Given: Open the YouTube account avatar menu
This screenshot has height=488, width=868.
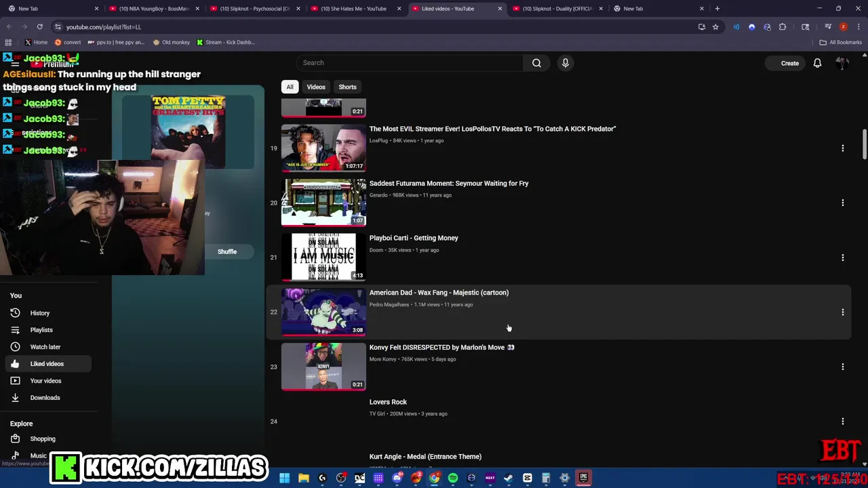Looking at the screenshot, I should [842, 63].
